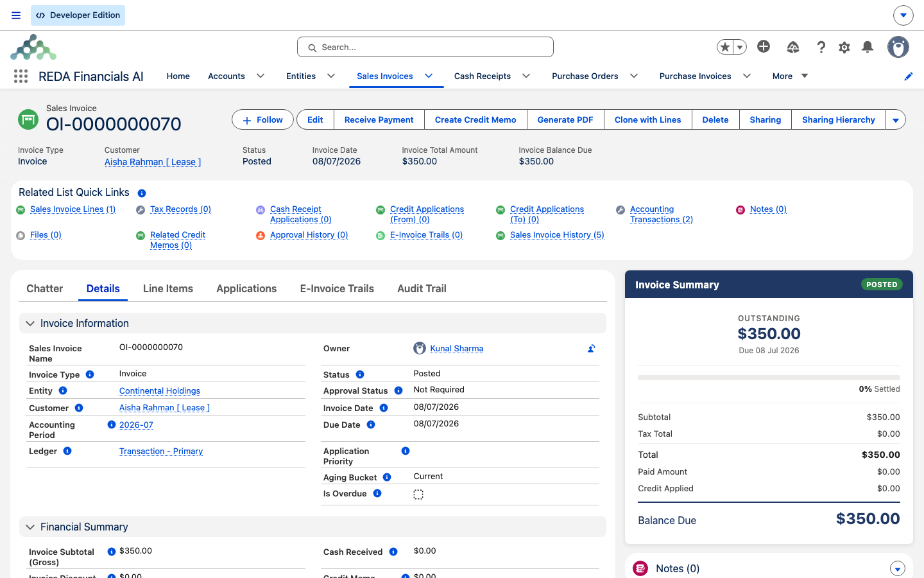Open the Applications tab
The height and width of the screenshot is (578, 924).
246,289
